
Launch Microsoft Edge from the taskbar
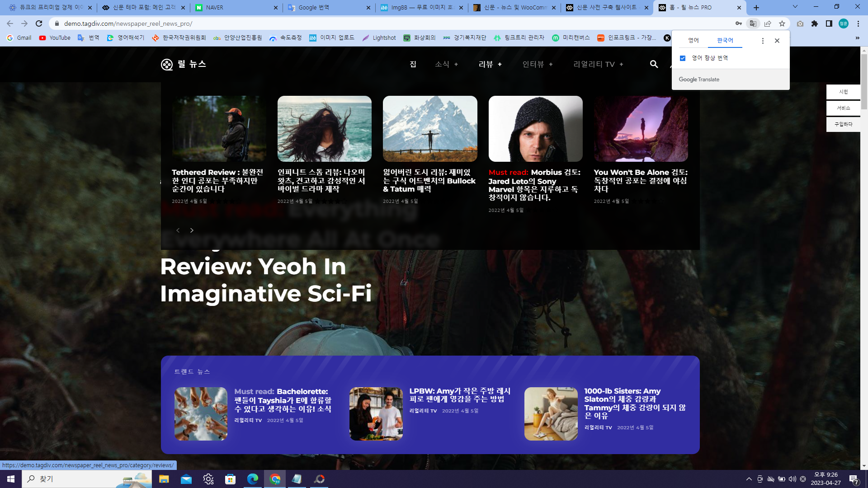point(253,479)
